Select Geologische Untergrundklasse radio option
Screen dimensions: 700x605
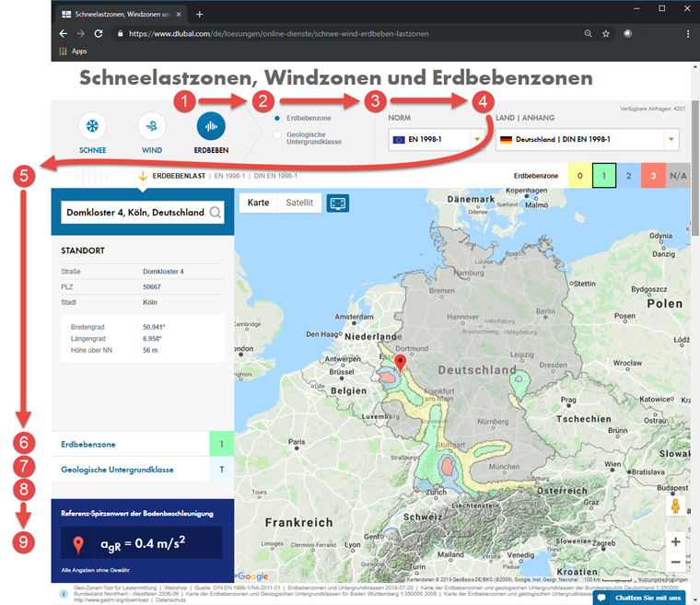(277, 134)
